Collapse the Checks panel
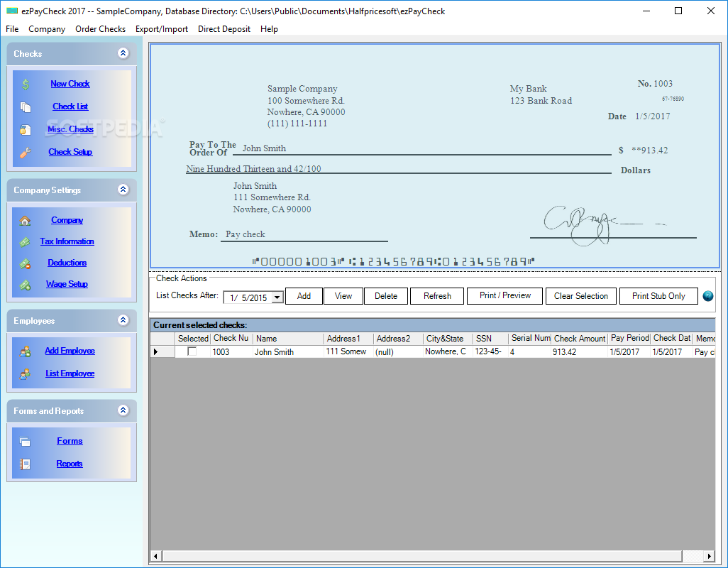 coord(123,53)
